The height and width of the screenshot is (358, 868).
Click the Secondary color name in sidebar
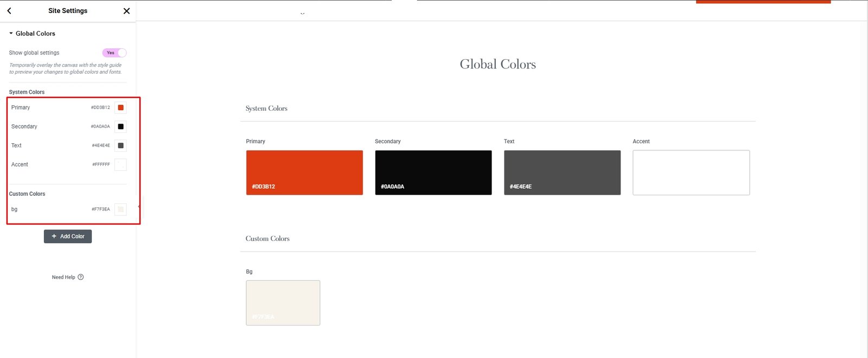[24, 126]
